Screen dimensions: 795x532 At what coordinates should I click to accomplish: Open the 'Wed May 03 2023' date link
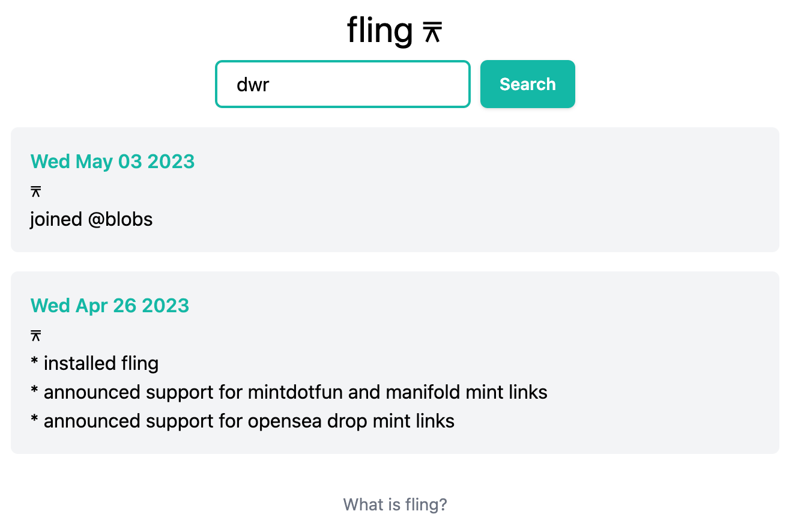pyautogui.click(x=112, y=161)
